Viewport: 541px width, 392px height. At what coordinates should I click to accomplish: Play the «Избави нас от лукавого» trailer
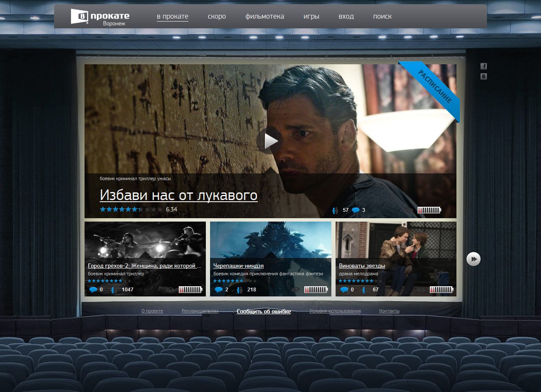270,140
